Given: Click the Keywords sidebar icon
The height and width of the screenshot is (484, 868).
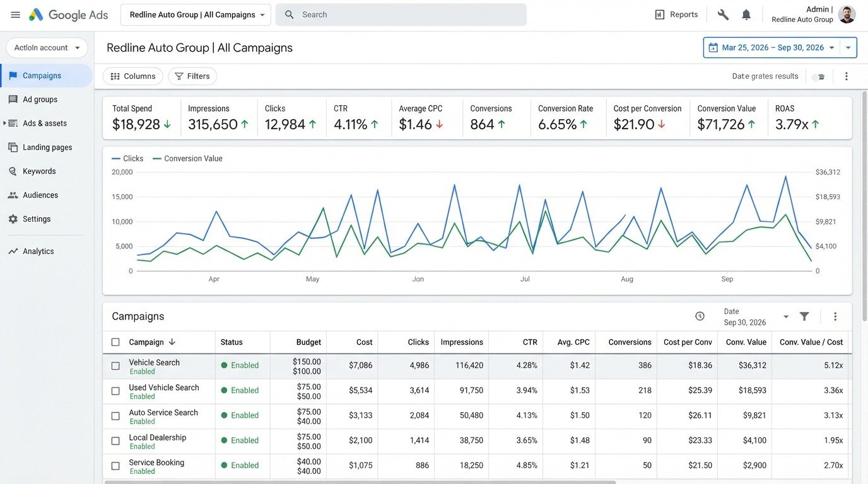Looking at the screenshot, I should 13,171.
